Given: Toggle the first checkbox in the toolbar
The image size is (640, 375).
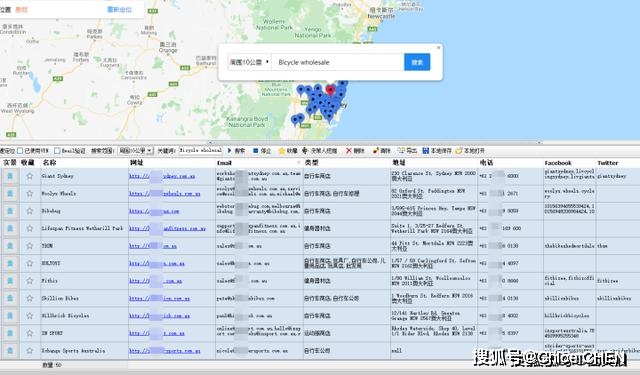Looking at the screenshot, I should point(20,151).
